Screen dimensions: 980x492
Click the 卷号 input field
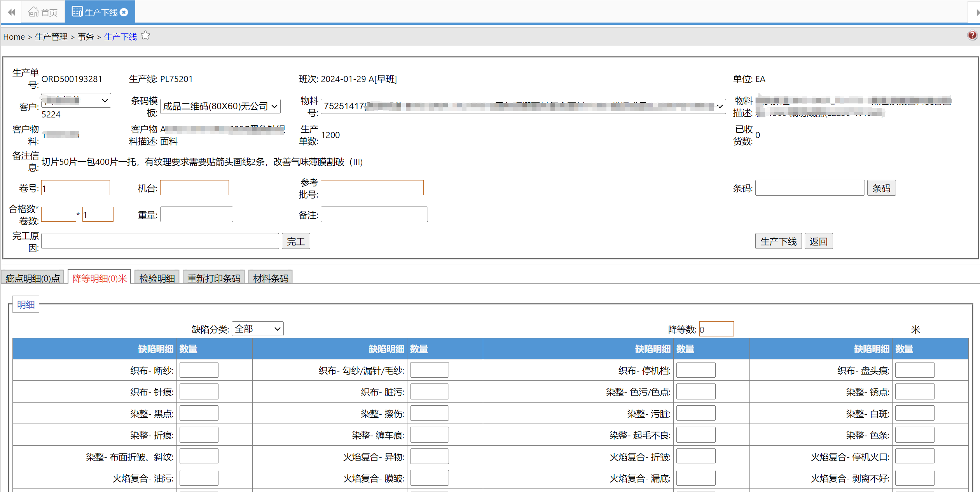75,188
